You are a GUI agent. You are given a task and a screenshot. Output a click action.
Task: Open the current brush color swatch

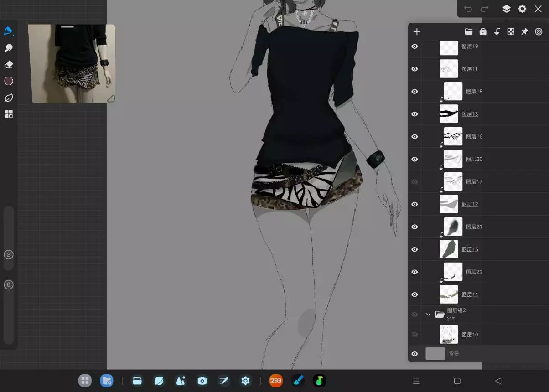pos(8,81)
